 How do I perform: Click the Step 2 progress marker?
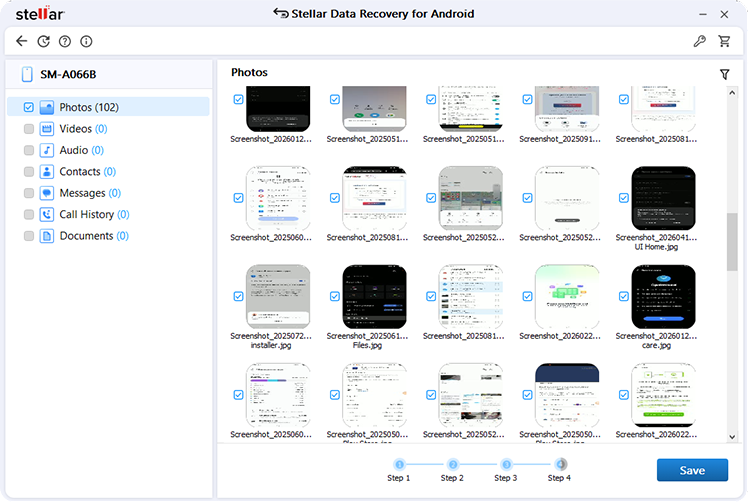click(453, 464)
